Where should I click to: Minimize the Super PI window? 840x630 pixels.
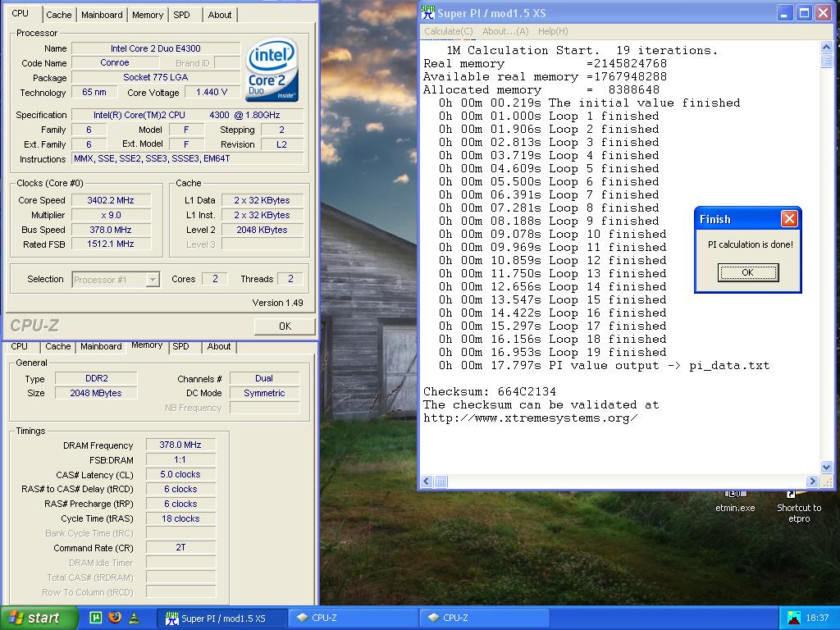click(x=783, y=13)
